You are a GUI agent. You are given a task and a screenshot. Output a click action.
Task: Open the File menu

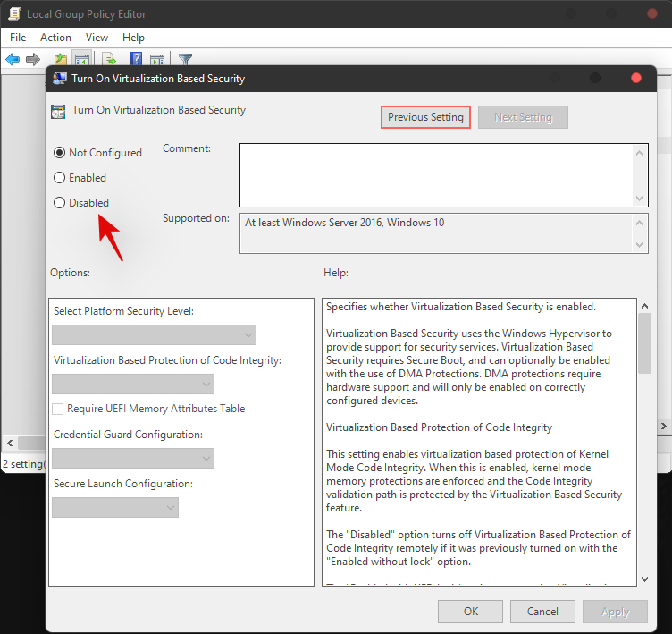tap(18, 38)
